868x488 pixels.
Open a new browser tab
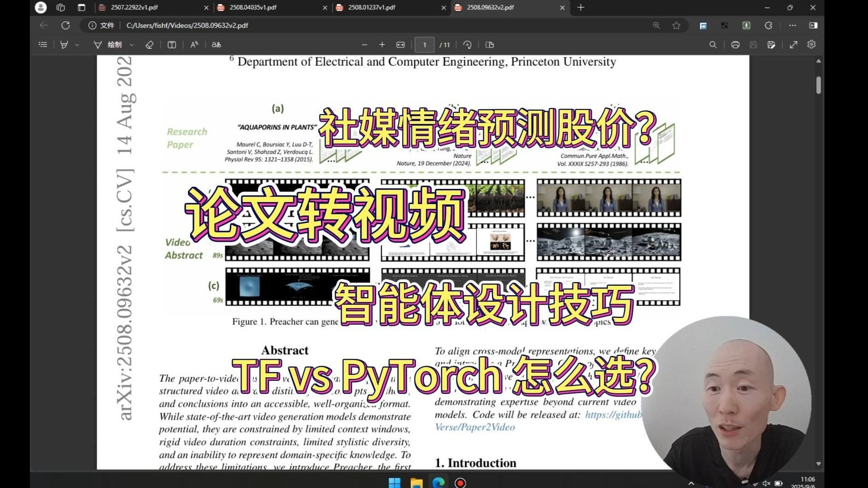click(x=581, y=7)
